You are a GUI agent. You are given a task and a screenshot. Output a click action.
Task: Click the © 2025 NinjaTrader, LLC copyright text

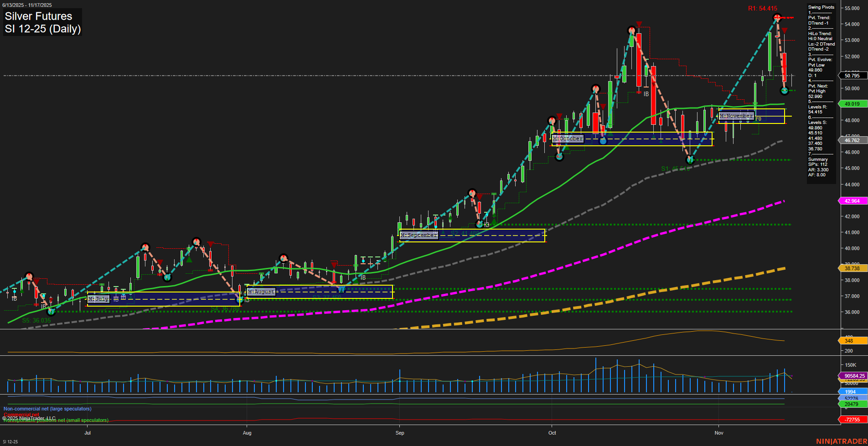28,417
